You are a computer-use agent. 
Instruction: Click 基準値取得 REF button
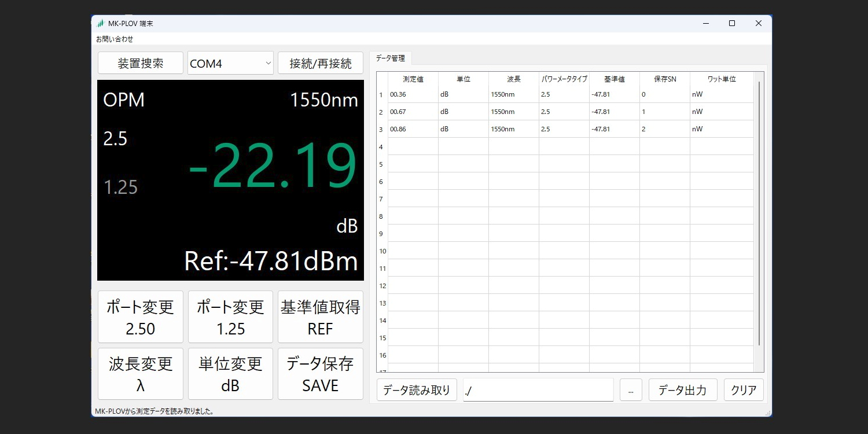point(321,317)
